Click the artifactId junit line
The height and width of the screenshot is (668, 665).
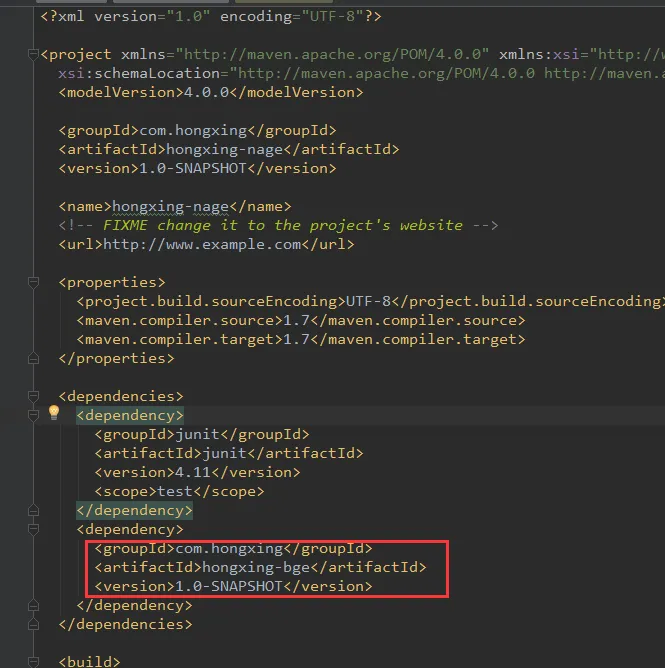[x=229, y=453]
